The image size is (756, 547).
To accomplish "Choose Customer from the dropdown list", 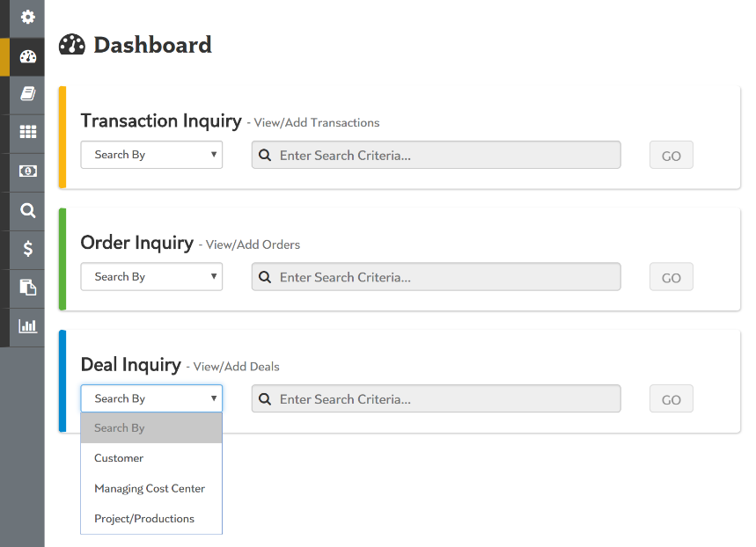I will point(119,458).
